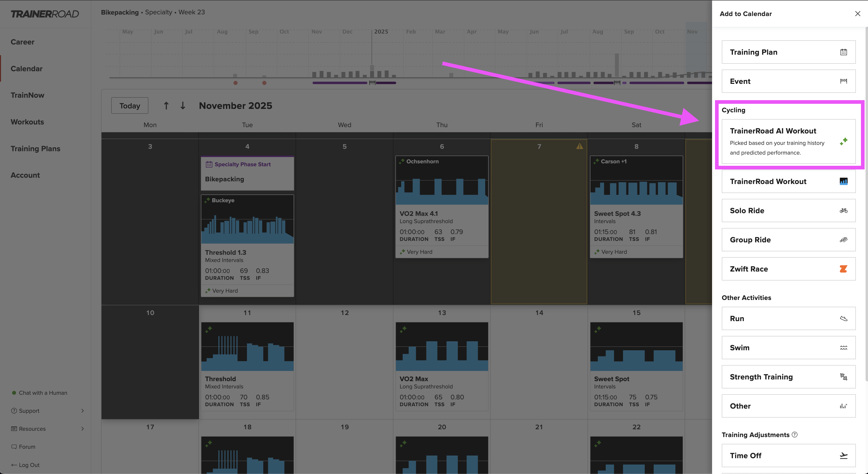Open the Carson +1 Sweet Spot 4.3 card

(x=636, y=207)
